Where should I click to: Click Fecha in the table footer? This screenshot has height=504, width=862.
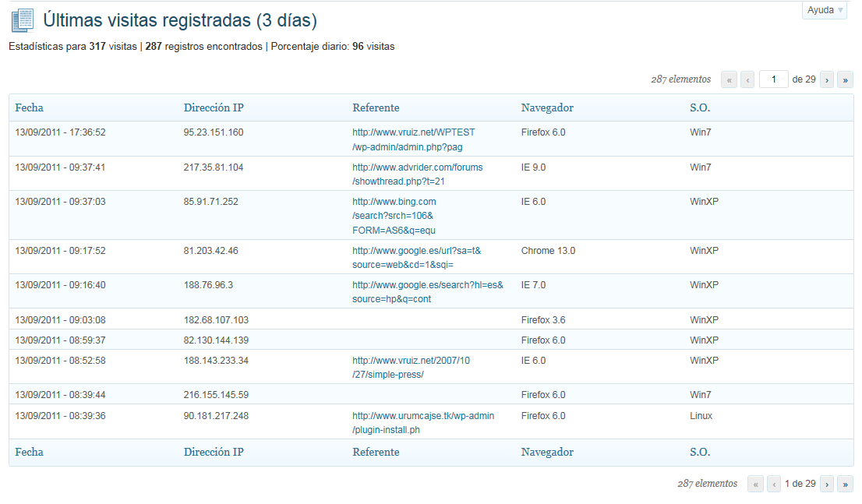coord(29,452)
